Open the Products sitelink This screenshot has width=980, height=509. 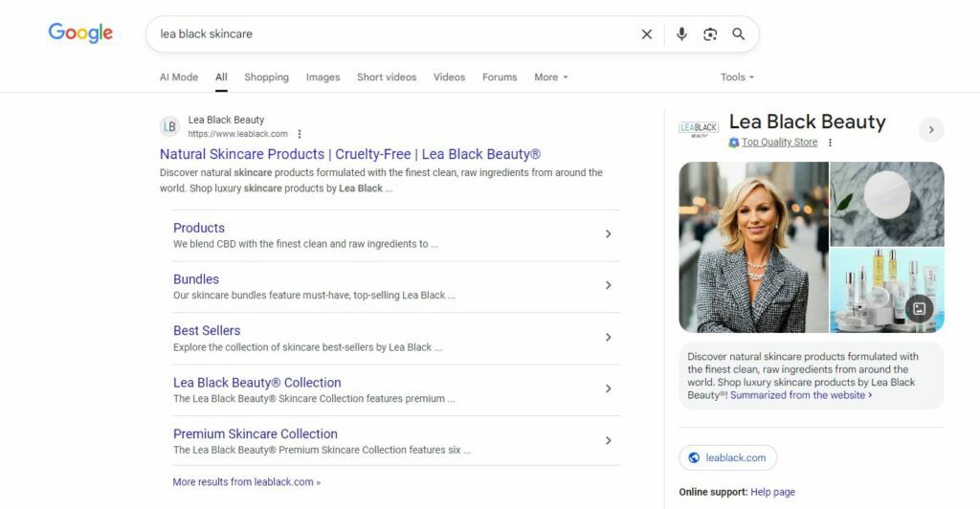tap(199, 228)
